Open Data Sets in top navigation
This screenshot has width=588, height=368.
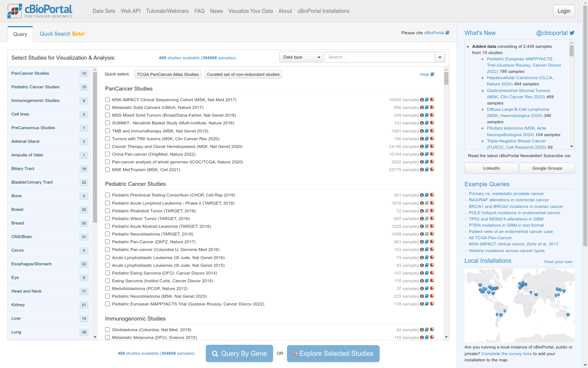pyautogui.click(x=104, y=11)
